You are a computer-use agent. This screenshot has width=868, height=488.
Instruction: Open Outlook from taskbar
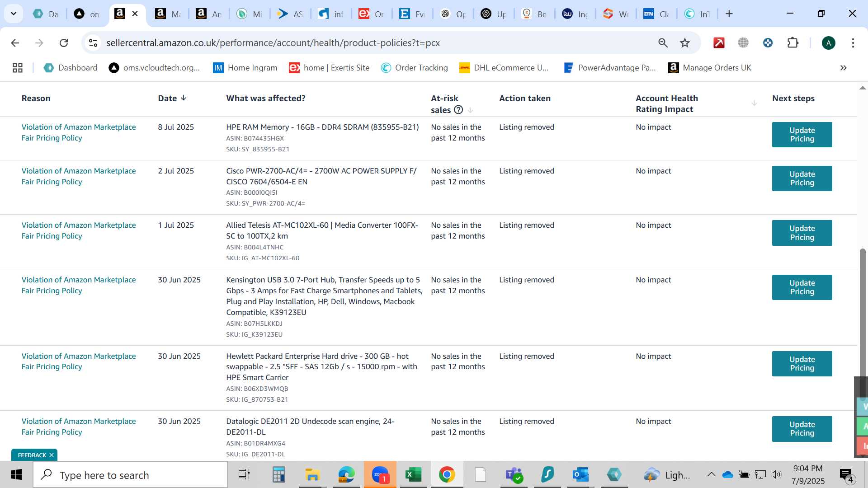point(580,475)
